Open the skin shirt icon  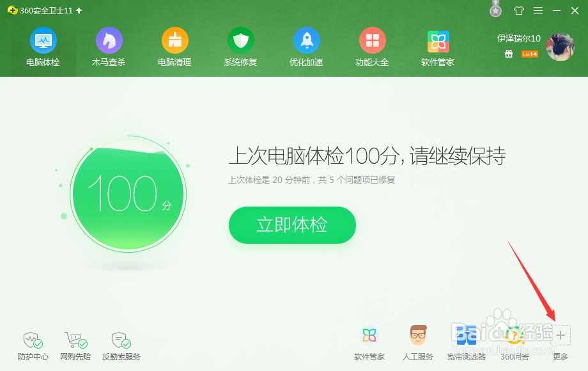(518, 10)
